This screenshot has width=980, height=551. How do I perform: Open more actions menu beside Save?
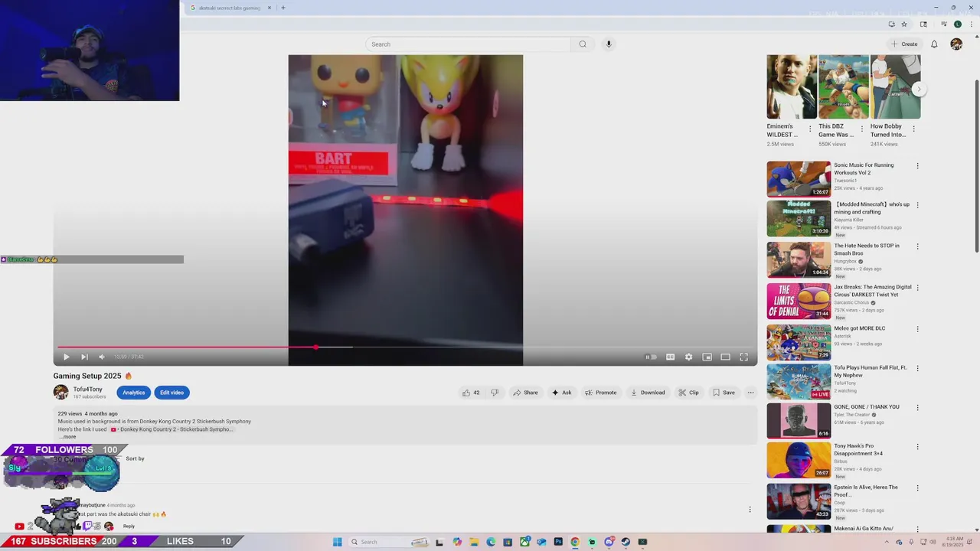(750, 393)
